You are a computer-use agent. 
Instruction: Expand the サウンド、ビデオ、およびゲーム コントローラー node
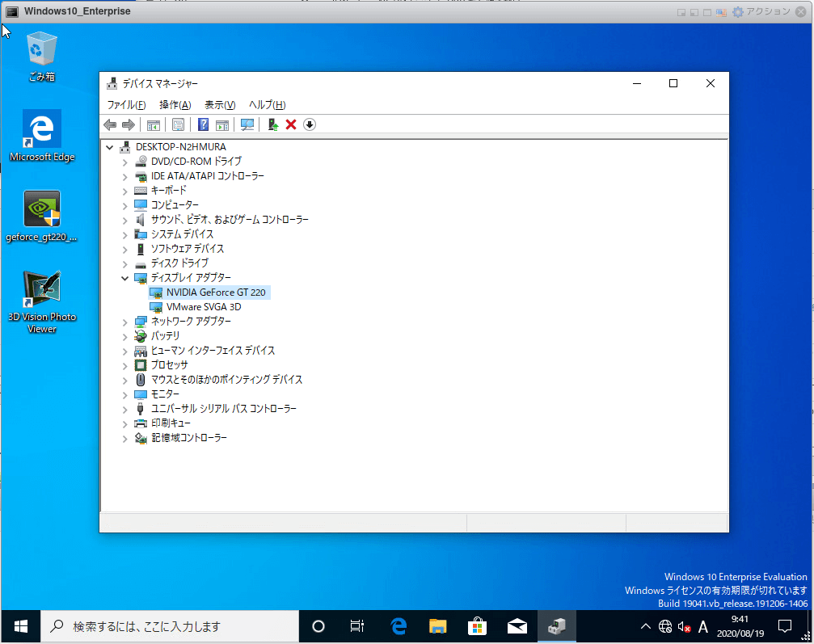tap(124, 220)
